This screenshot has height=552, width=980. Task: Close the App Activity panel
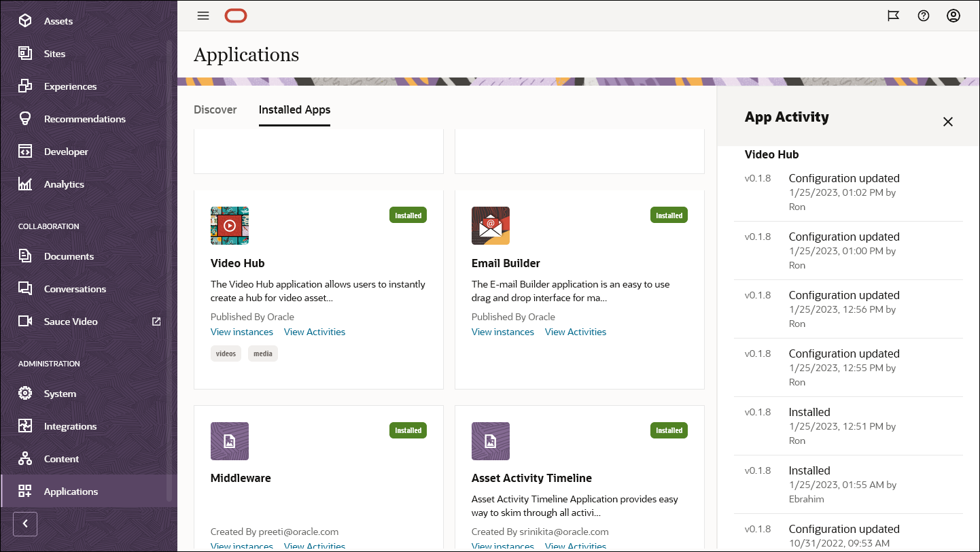948,122
